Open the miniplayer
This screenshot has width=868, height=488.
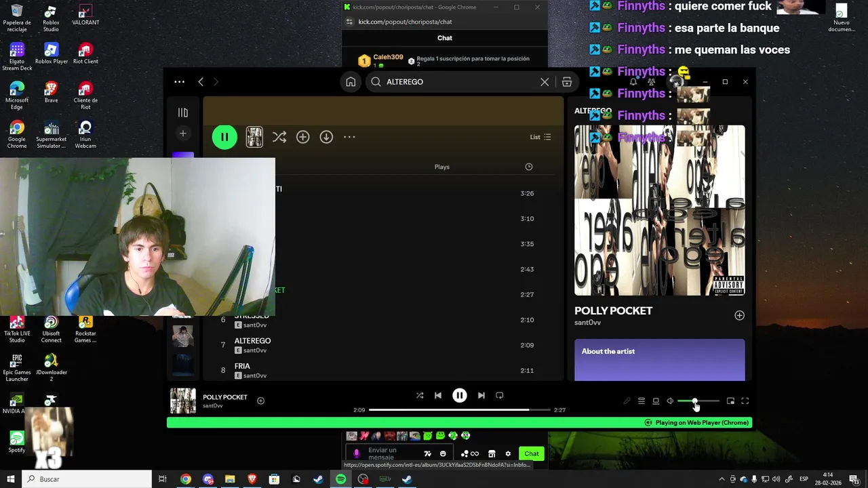[730, 401]
